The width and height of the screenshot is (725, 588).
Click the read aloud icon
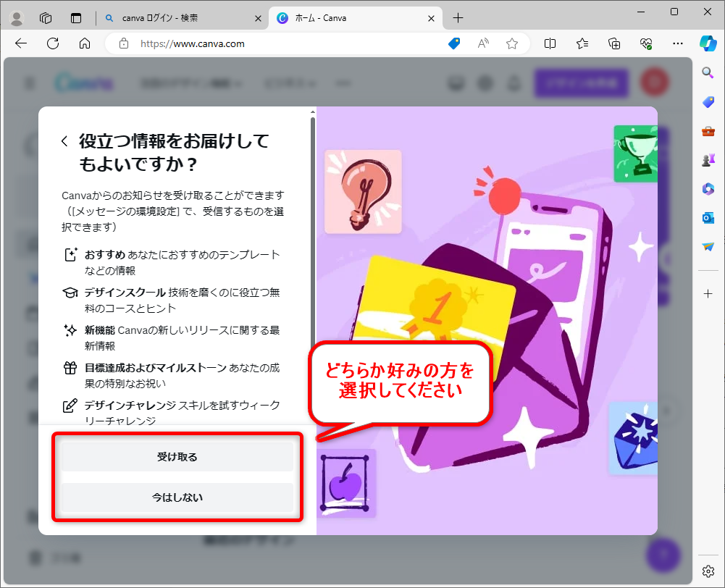tap(482, 43)
